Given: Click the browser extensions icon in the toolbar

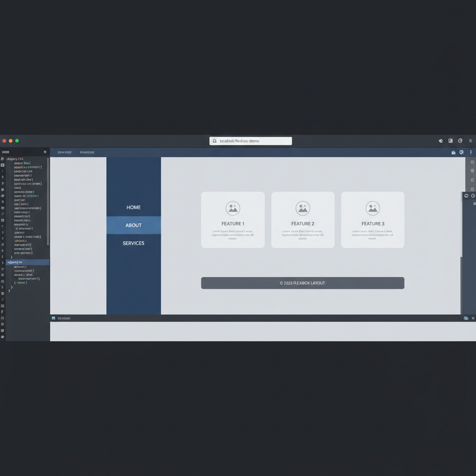Looking at the screenshot, I should [441, 141].
